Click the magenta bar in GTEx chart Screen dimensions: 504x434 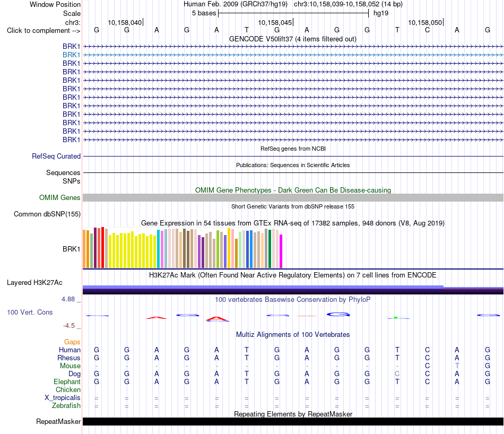point(281,251)
